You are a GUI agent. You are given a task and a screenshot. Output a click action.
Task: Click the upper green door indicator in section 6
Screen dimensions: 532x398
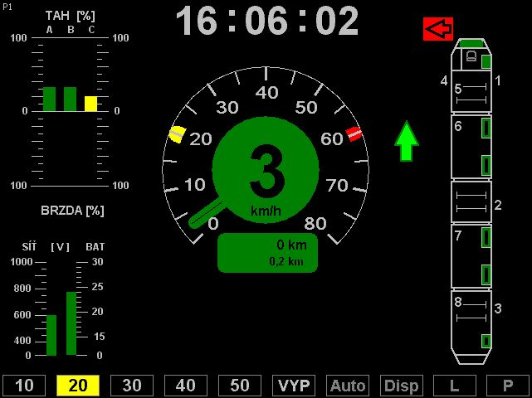click(x=486, y=129)
